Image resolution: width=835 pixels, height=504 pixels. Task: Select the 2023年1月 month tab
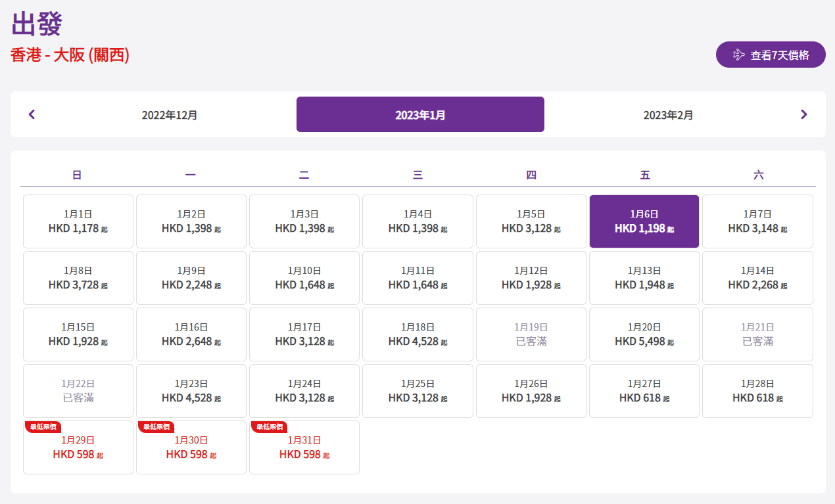[x=420, y=115]
